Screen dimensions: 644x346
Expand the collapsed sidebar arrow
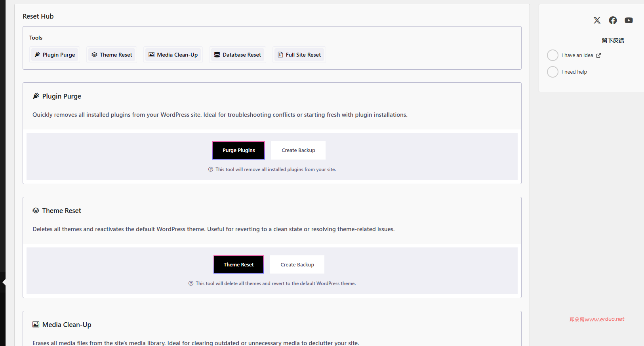(x=4, y=282)
